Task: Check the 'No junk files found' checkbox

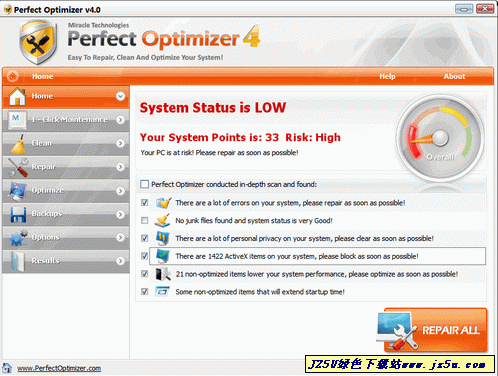Action: [144, 220]
